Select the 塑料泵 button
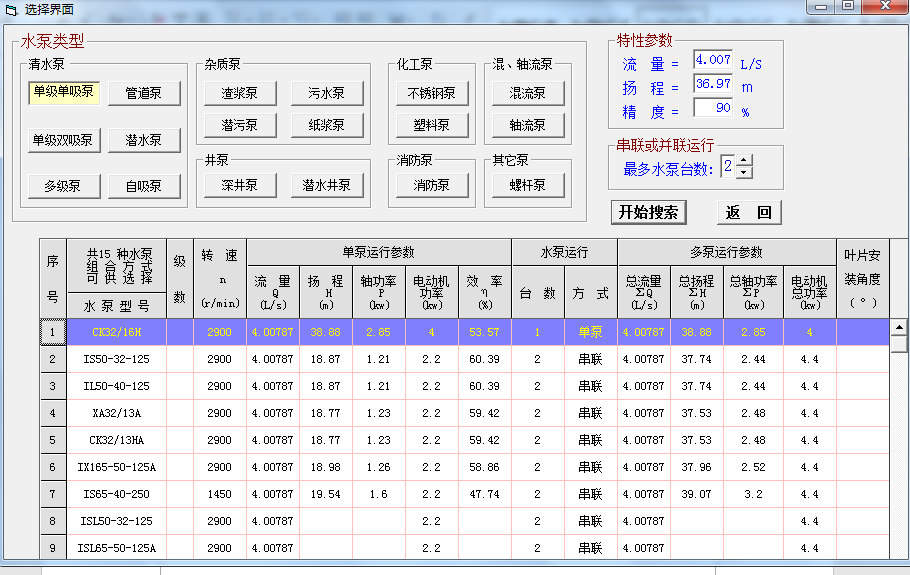The height and width of the screenshot is (575, 910). click(x=432, y=125)
